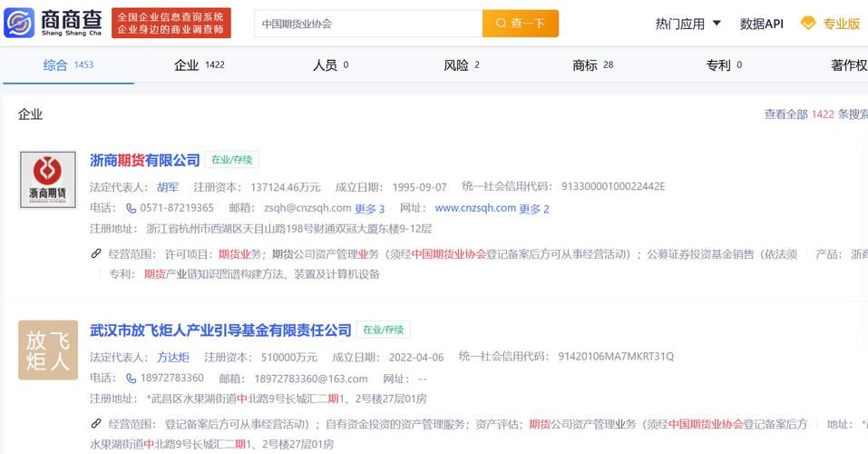Click the 企业 section heading
Screen dimensions: 868x454
click(31, 114)
